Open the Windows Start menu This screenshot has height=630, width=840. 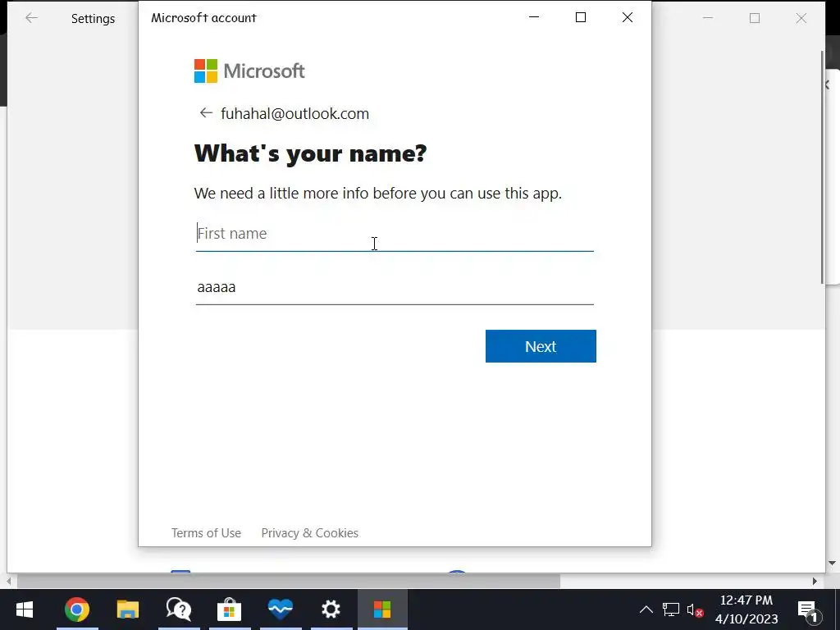pyautogui.click(x=25, y=609)
